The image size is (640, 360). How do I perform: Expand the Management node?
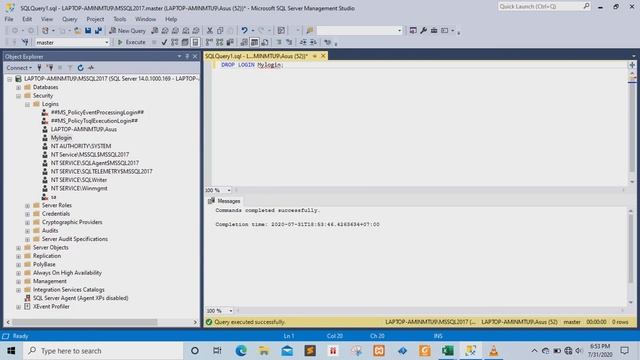pos(18,282)
